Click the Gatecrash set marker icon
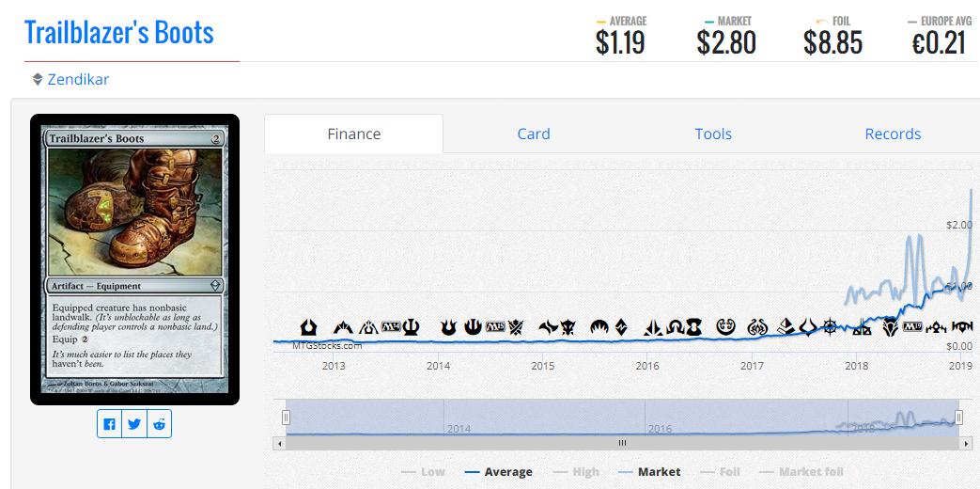Image resolution: width=980 pixels, height=489 pixels. (x=343, y=327)
